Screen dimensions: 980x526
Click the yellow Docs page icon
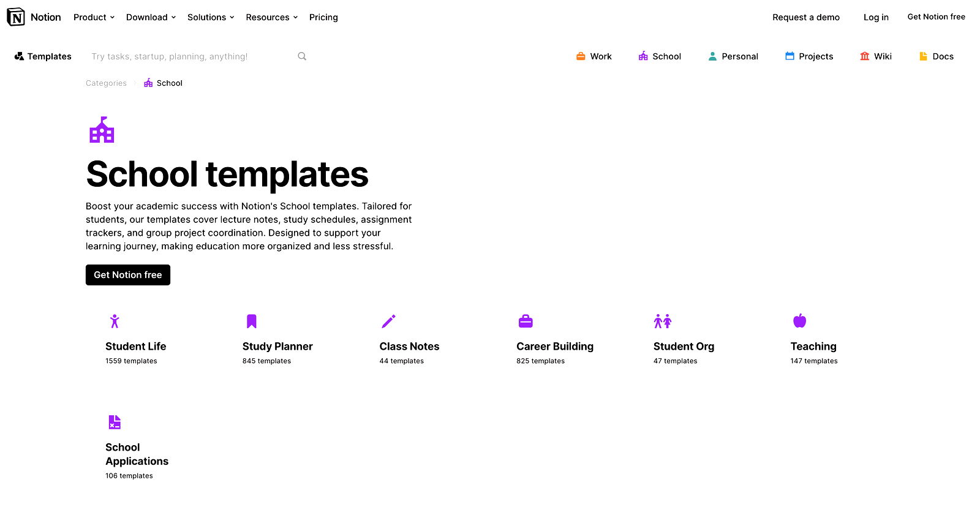pyautogui.click(x=923, y=56)
